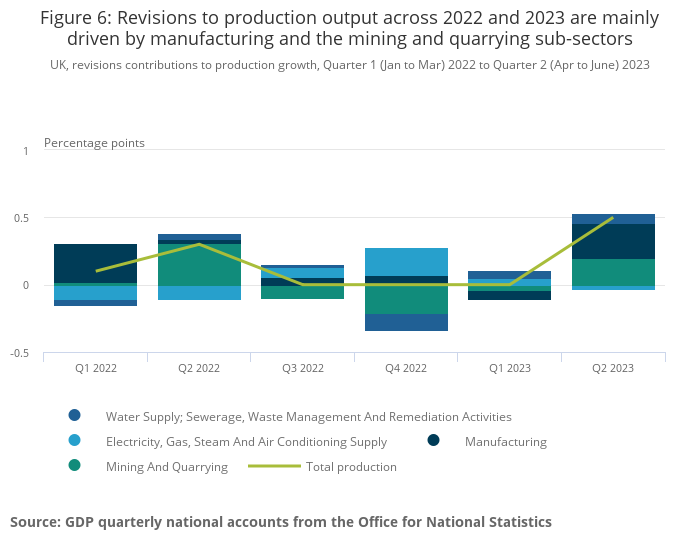Screen dimensions: 700x549
Task: Hide Mining And Quarrying via legend label
Action: pyautogui.click(x=167, y=466)
